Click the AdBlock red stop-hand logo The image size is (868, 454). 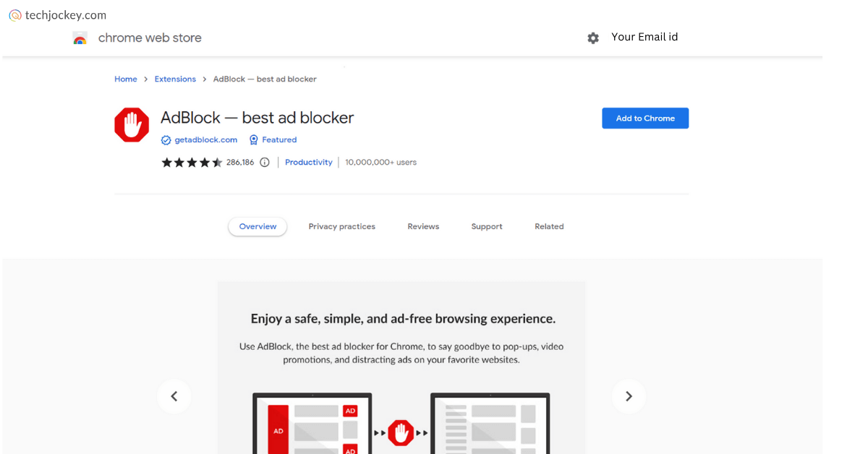pyautogui.click(x=131, y=124)
